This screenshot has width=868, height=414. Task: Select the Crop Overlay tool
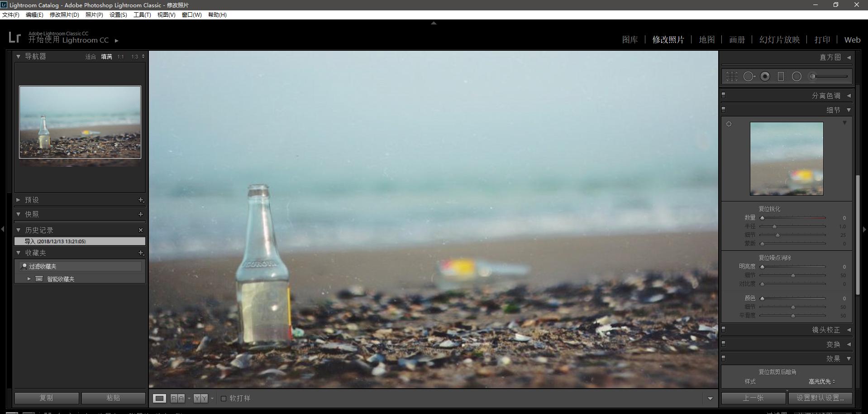coord(732,77)
